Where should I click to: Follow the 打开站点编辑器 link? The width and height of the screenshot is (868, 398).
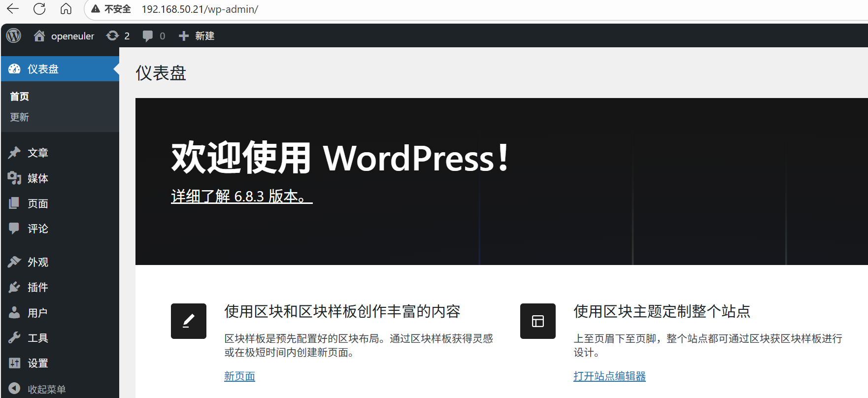coord(609,376)
